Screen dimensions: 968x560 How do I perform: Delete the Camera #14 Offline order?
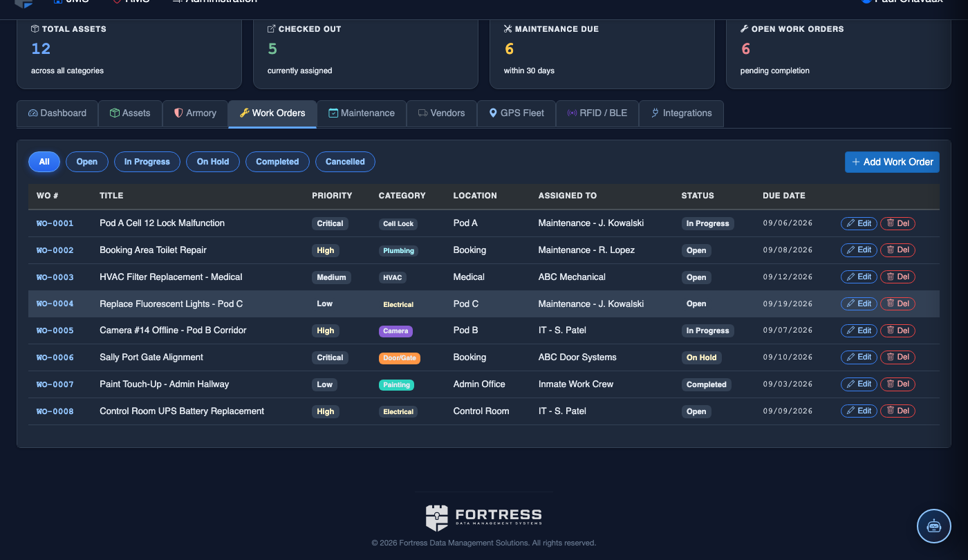tap(897, 330)
